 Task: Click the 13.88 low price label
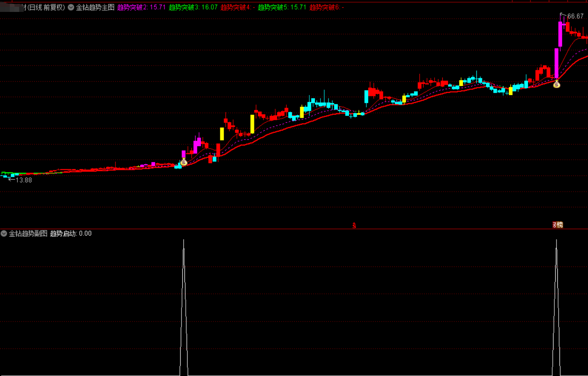tap(23, 180)
